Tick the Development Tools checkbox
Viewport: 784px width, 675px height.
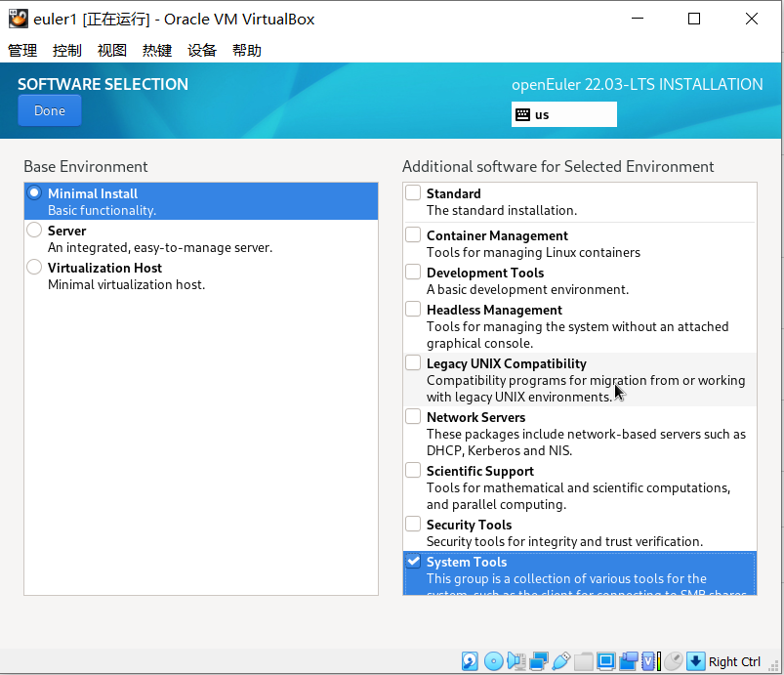click(x=413, y=272)
